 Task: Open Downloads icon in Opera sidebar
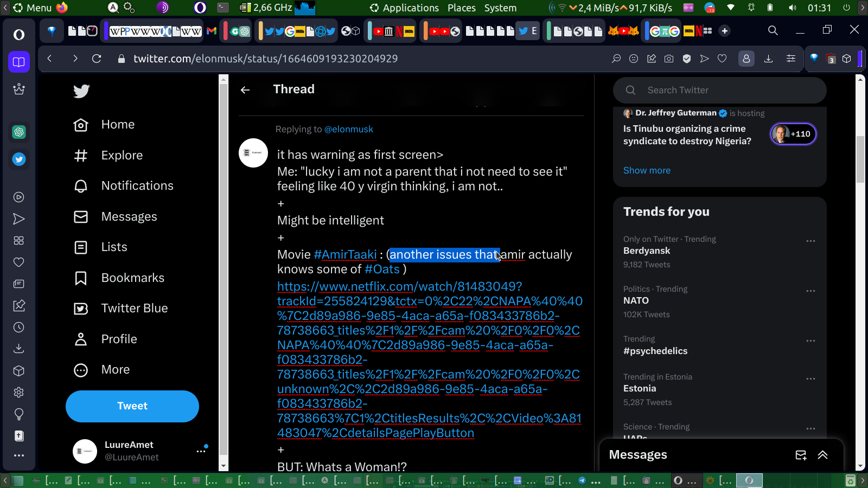click(19, 349)
